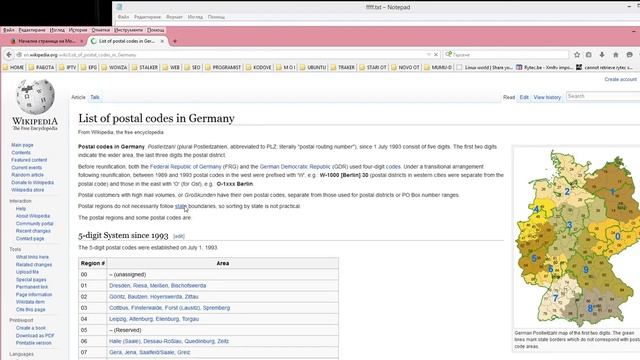The width and height of the screenshot is (640, 360).
Task: Open the STARI OT bookmarks folder
Action: (373, 67)
